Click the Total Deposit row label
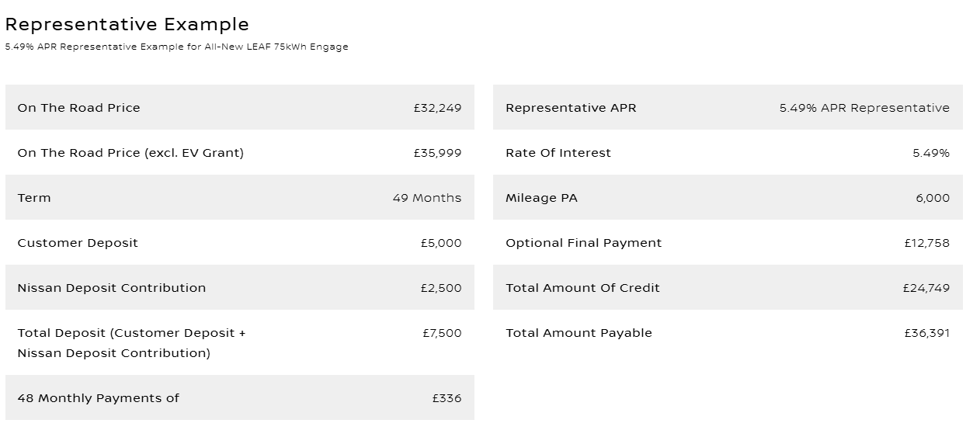The width and height of the screenshot is (980, 444). pyautogui.click(x=131, y=342)
